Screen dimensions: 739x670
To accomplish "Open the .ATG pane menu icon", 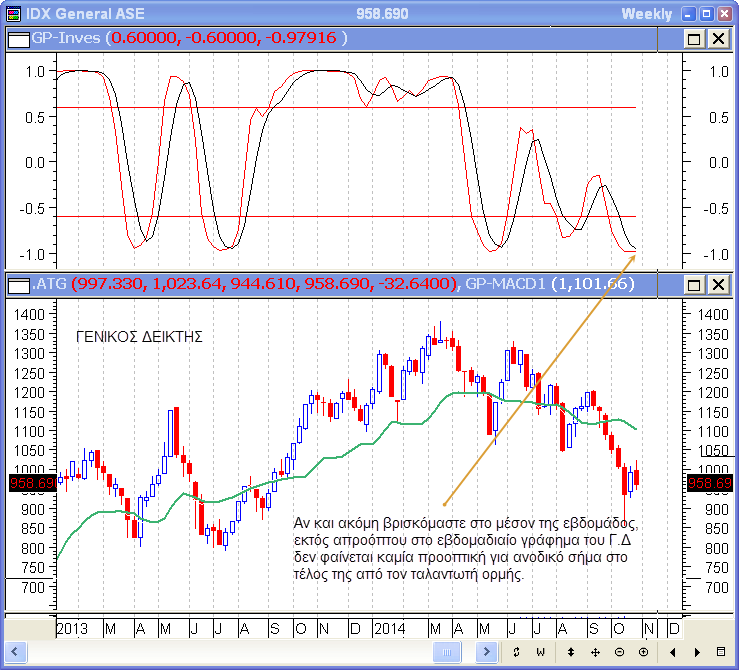I will (x=18, y=284).
